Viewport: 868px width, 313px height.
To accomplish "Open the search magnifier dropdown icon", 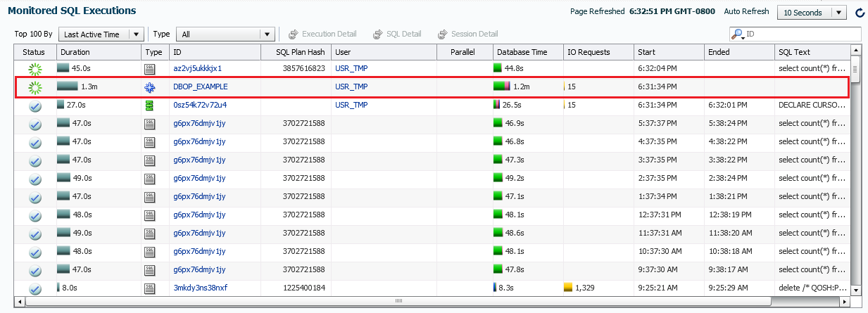I will tap(738, 34).
